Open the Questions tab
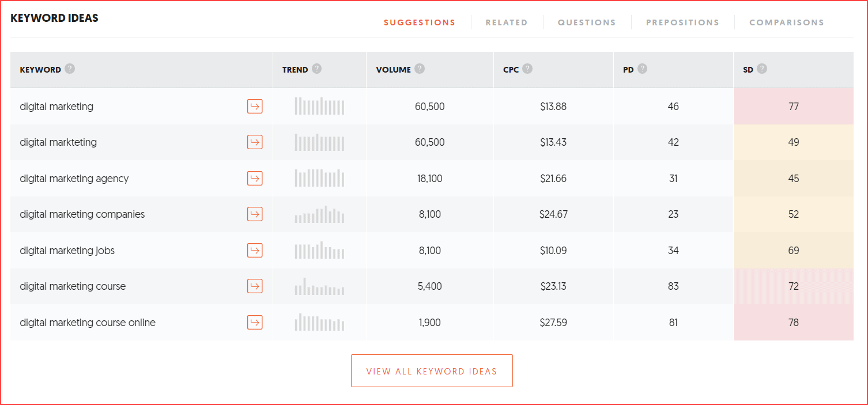Image resolution: width=868 pixels, height=405 pixels. click(x=587, y=22)
